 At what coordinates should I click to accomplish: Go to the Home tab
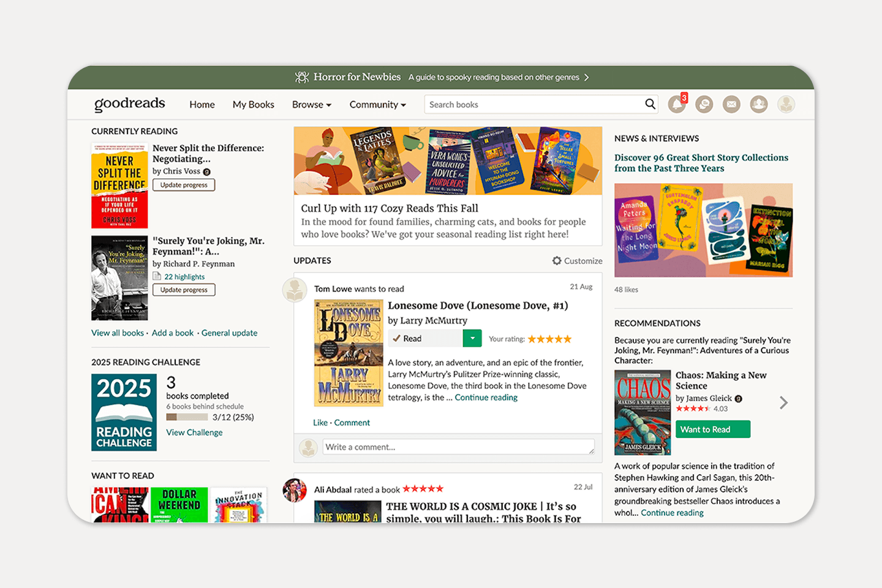pyautogui.click(x=202, y=105)
